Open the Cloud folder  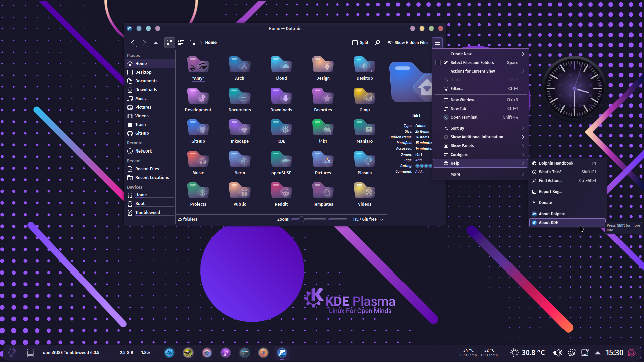coord(281,69)
